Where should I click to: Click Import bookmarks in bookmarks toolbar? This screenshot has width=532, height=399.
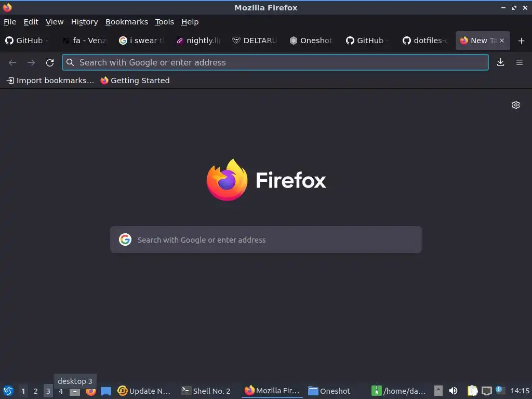(50, 81)
